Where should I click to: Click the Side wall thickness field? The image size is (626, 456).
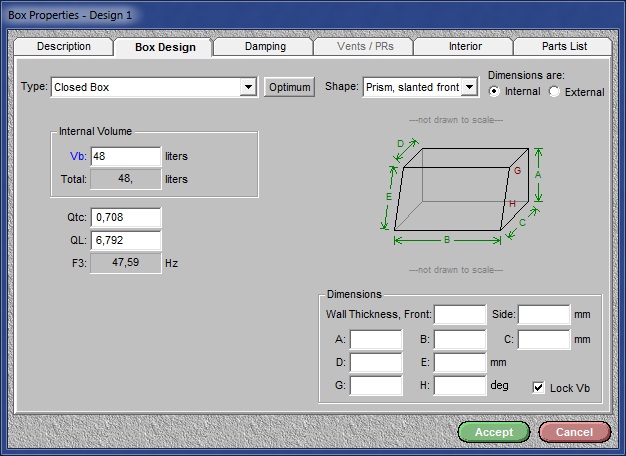(544, 315)
